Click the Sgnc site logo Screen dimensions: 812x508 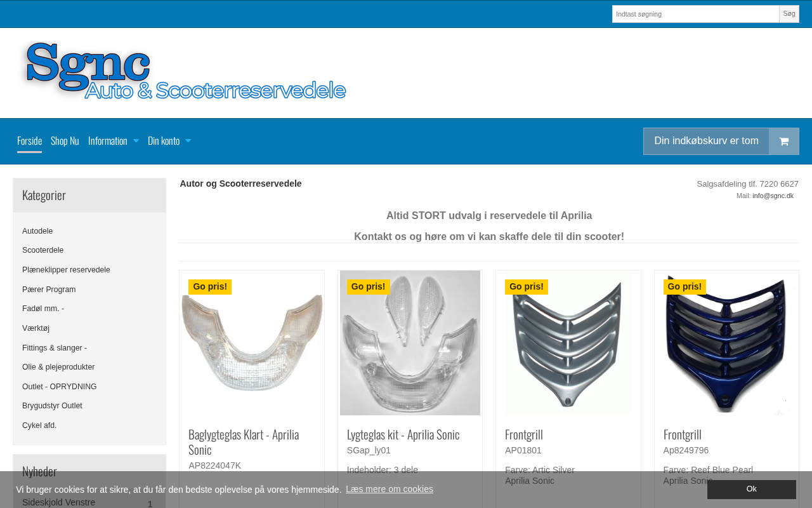(x=184, y=72)
